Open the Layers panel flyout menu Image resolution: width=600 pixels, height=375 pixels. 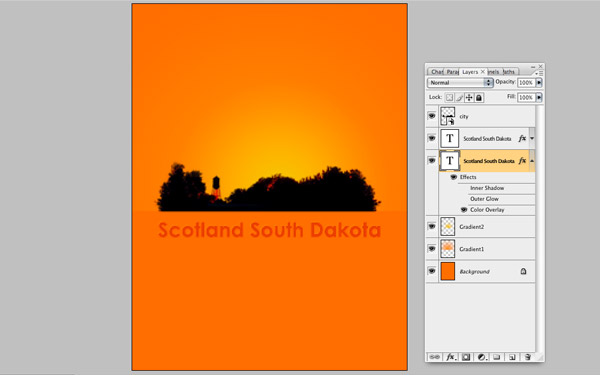click(540, 72)
